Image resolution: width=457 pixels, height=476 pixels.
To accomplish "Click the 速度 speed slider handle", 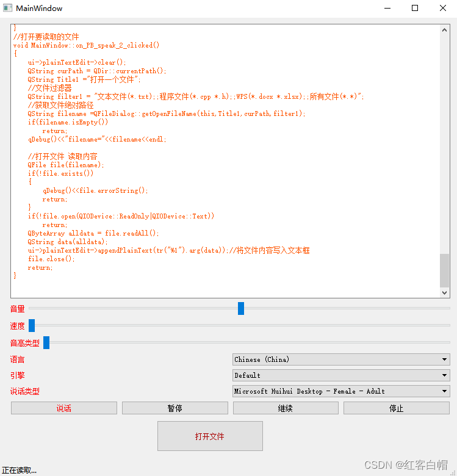I will 32,325.
